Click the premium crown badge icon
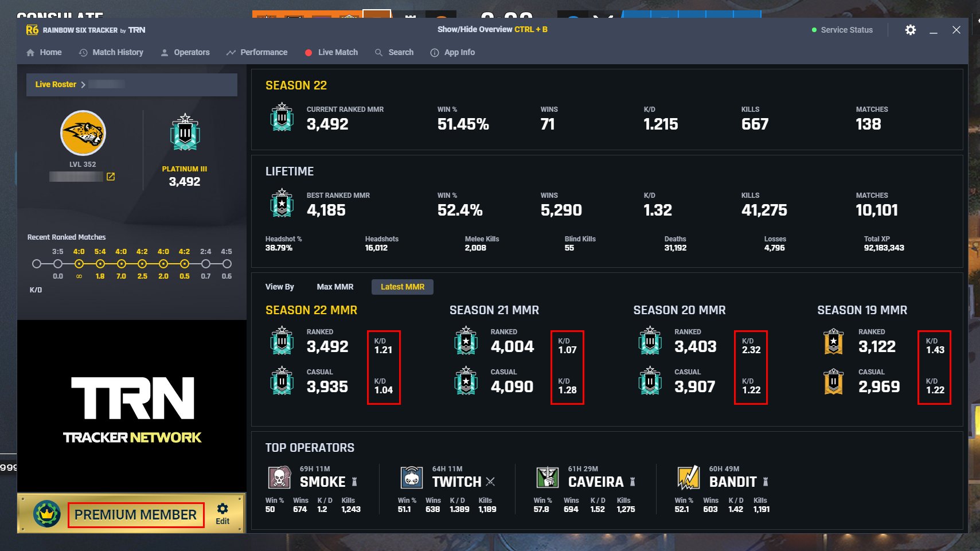Viewport: 980px width, 551px height. point(47,514)
